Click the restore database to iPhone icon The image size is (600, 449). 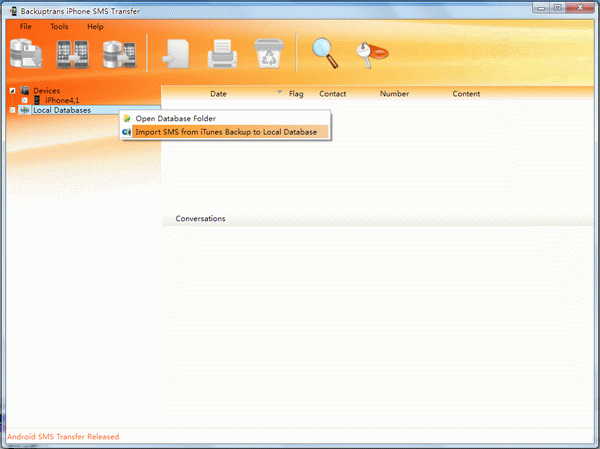pos(119,54)
